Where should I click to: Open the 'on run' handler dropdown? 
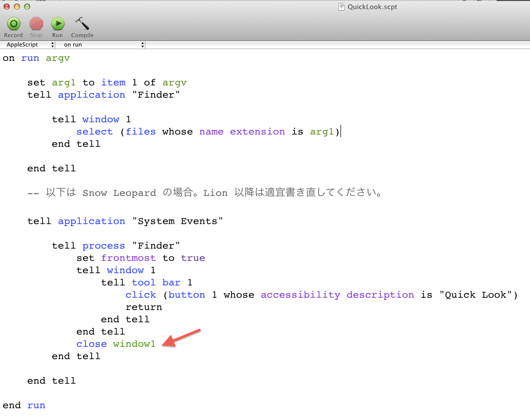pyautogui.click(x=100, y=45)
